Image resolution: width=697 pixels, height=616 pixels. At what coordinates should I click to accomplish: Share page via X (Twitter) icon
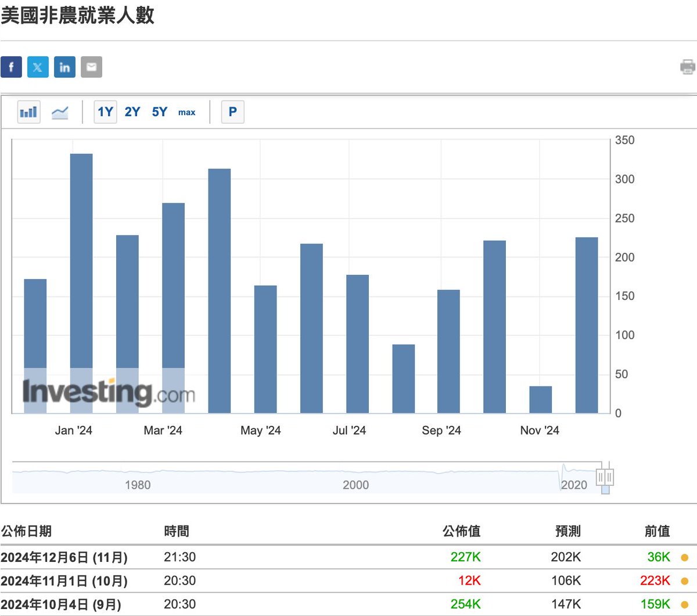pos(38,67)
